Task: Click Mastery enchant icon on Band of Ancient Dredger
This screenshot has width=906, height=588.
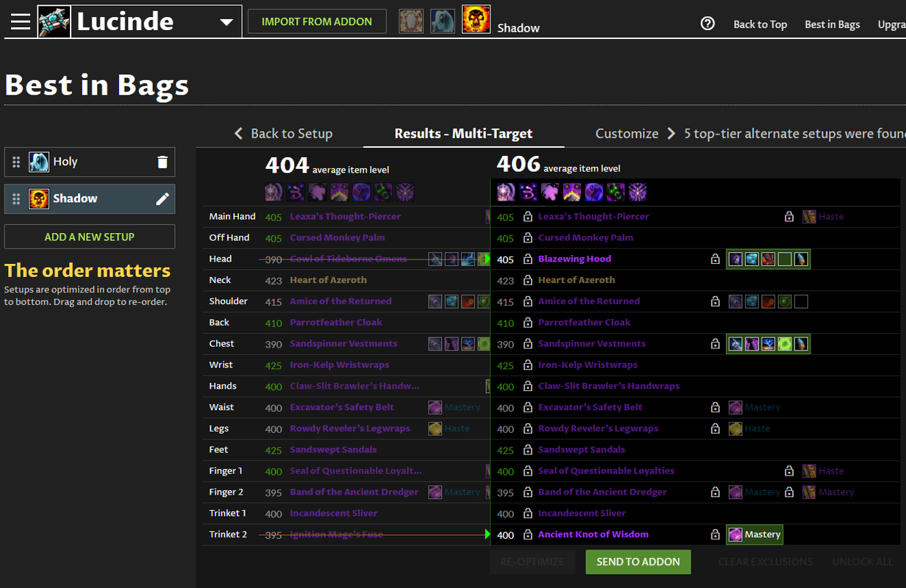Action: tap(810, 492)
